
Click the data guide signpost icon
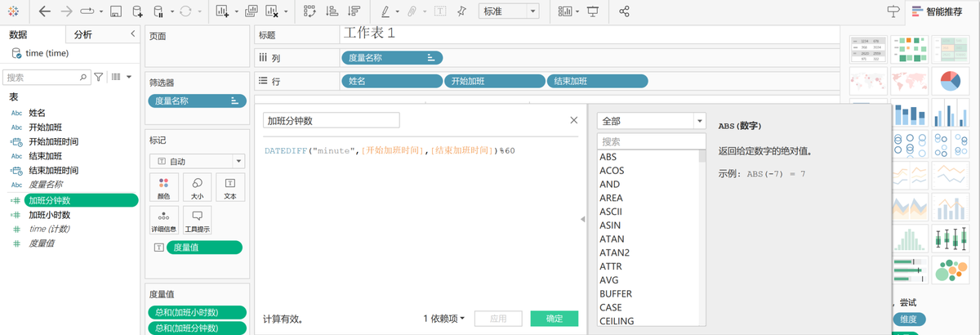(x=893, y=11)
